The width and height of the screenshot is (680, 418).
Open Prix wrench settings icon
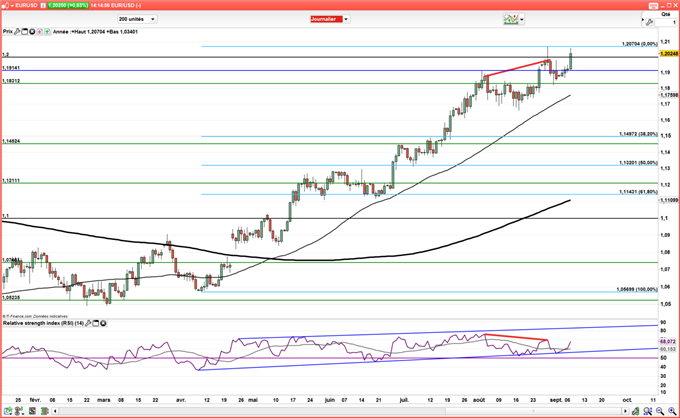point(17,32)
